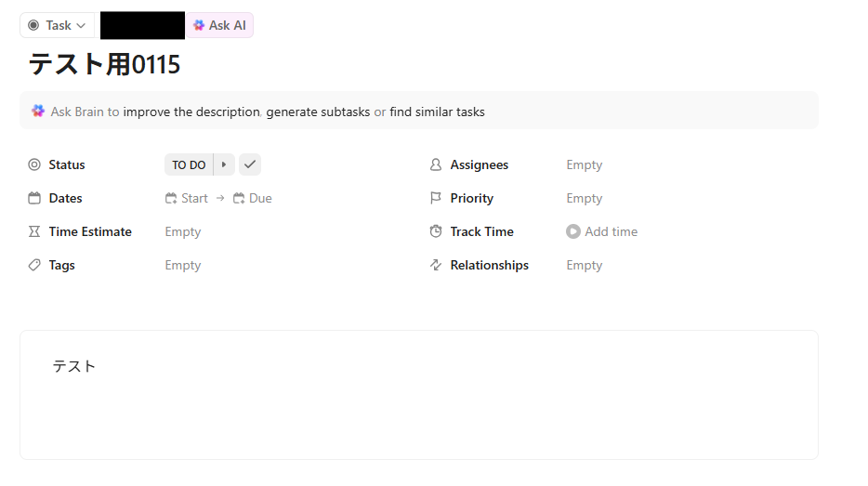Click the Ask AI sparkle icon
The image size is (868, 486).
tap(199, 26)
